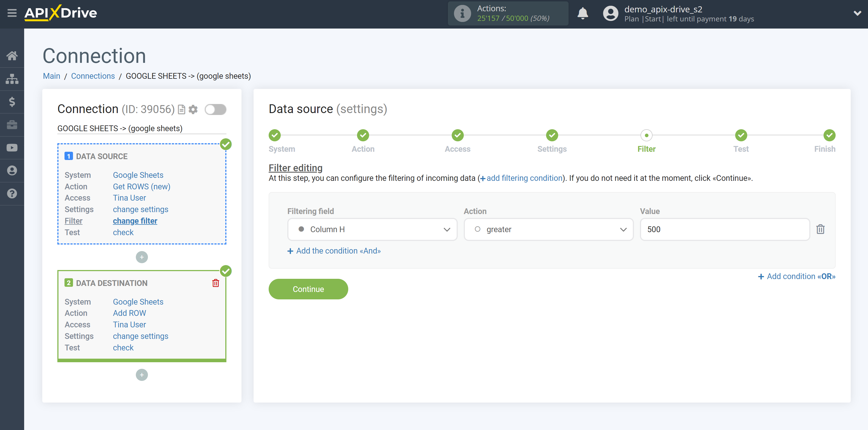This screenshot has height=430, width=868.
Task: Click Data Source Google Sheets system link
Action: tap(138, 175)
